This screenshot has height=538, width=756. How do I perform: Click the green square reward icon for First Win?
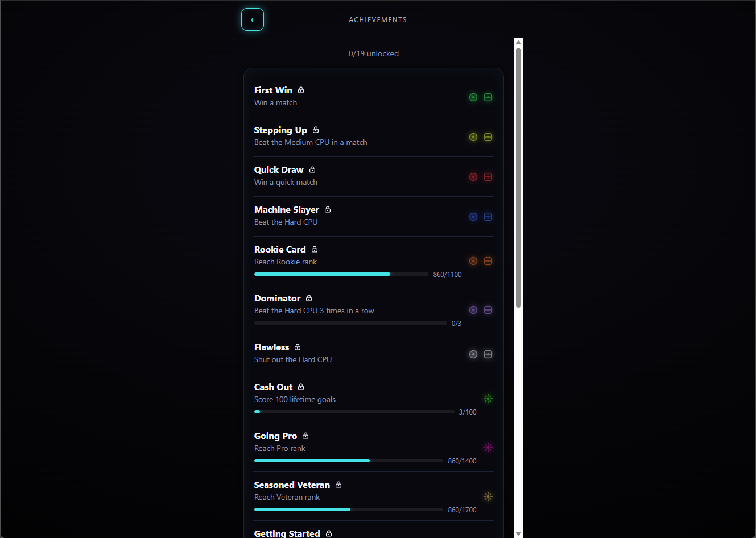coord(488,97)
